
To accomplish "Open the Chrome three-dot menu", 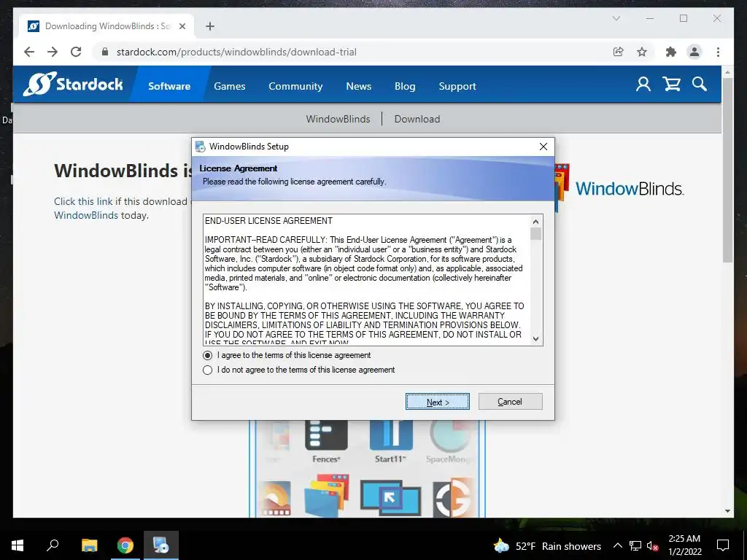I will (718, 52).
